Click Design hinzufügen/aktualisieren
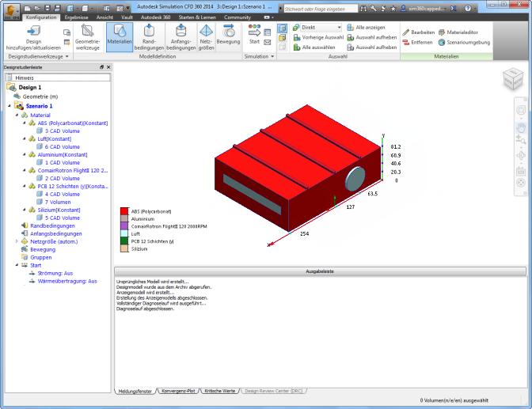 33,37
